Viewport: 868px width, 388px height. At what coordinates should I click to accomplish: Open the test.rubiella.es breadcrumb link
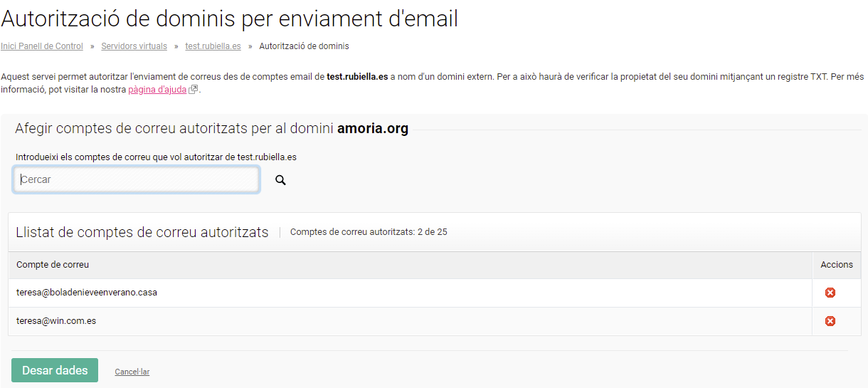tap(213, 46)
